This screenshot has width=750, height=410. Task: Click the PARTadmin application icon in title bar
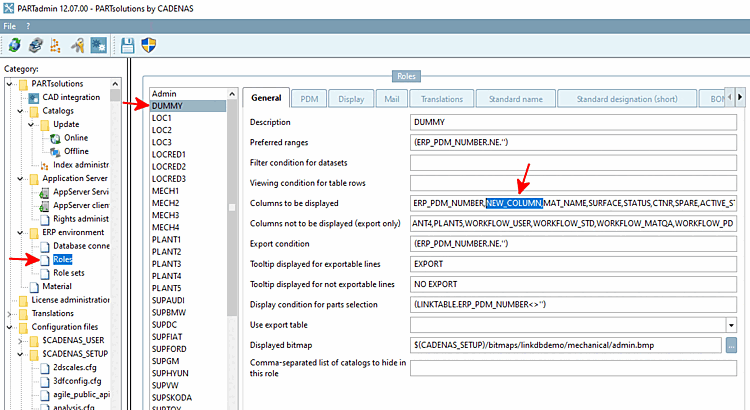coord(9,8)
